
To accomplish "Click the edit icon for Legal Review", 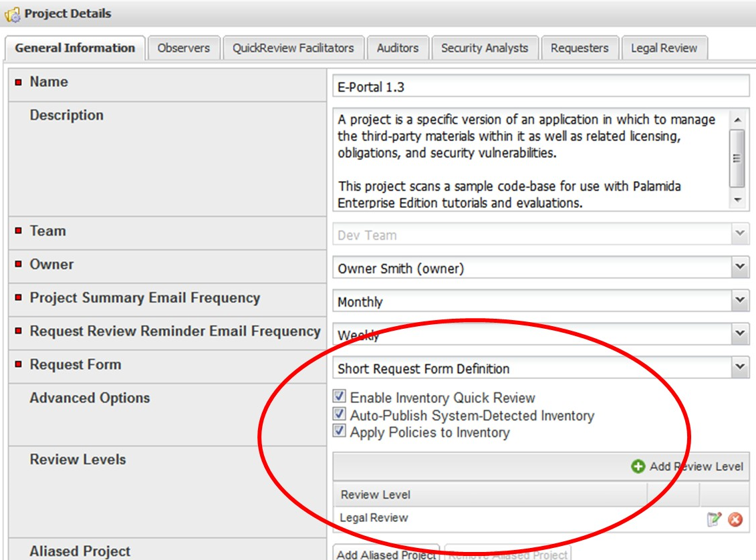I will click(x=715, y=519).
